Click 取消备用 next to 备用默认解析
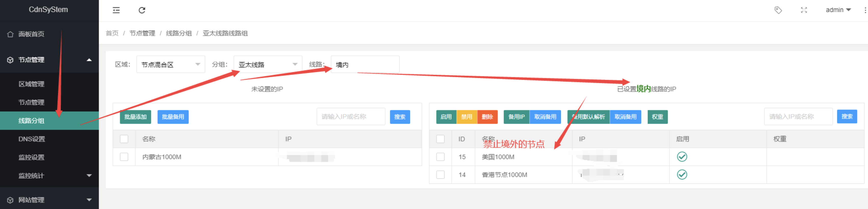This screenshot has height=209, width=868. coord(625,117)
